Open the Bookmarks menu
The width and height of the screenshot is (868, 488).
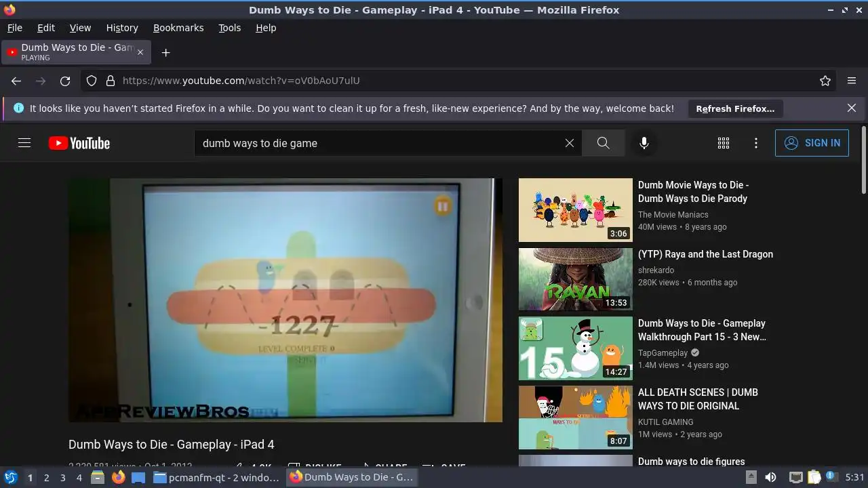pyautogui.click(x=178, y=28)
